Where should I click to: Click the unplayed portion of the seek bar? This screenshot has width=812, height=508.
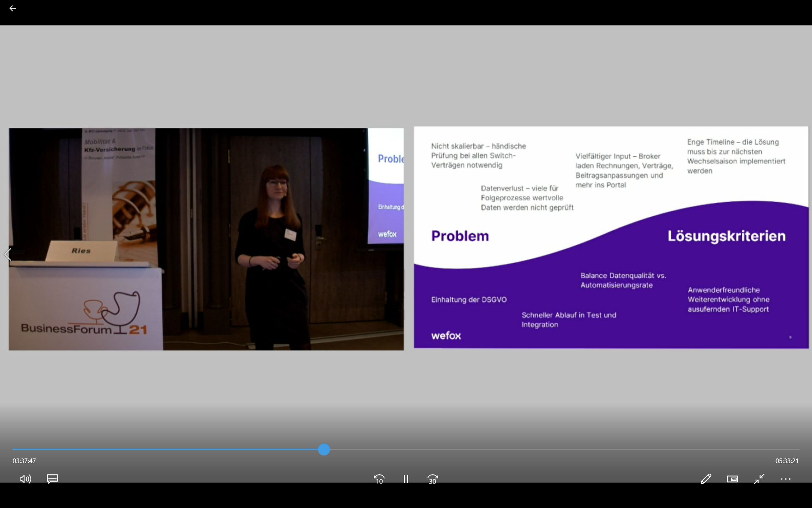click(550, 450)
